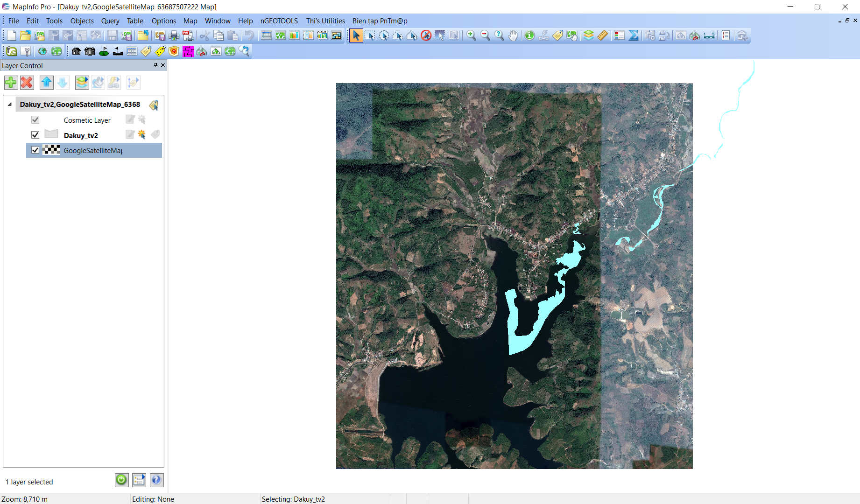860x504 pixels.
Task: Open the Objects menu
Action: click(x=82, y=21)
